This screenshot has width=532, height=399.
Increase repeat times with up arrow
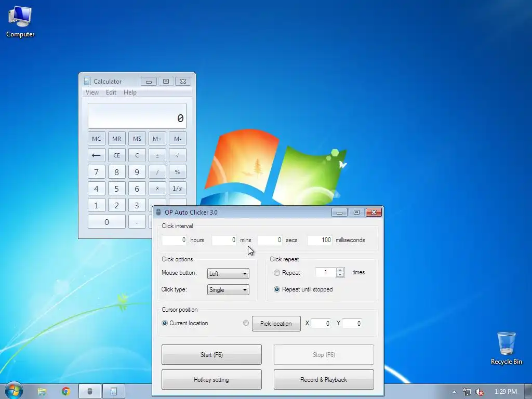(340, 270)
